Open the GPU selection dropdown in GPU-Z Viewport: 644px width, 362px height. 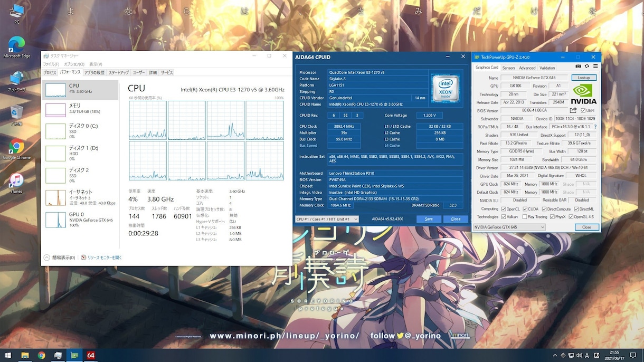509,227
